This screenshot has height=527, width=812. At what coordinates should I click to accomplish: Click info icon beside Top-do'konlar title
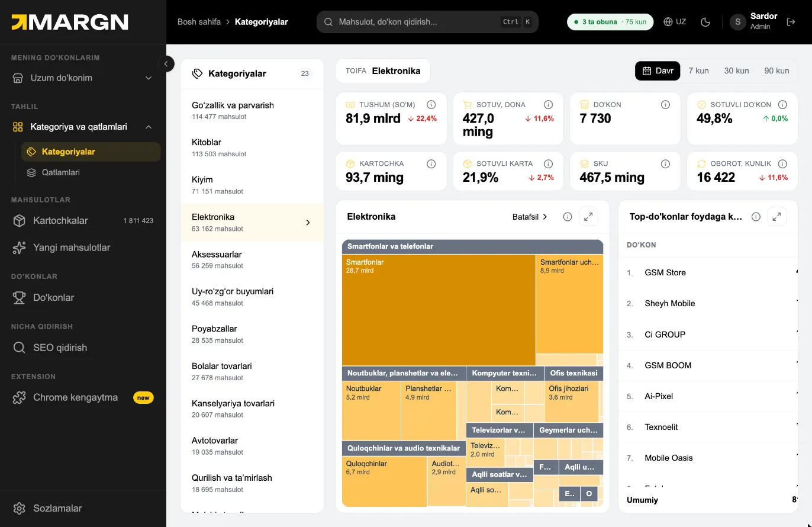756,217
